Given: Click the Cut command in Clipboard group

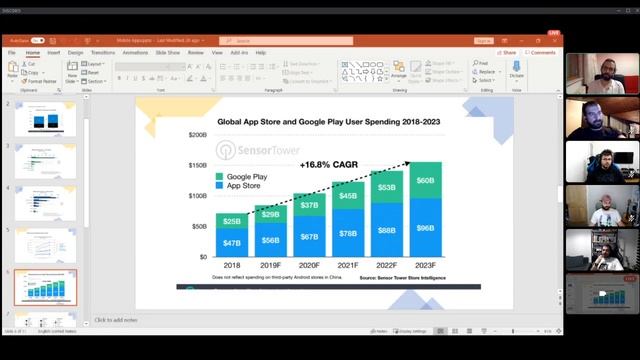Looking at the screenshot, I should click(x=29, y=64).
